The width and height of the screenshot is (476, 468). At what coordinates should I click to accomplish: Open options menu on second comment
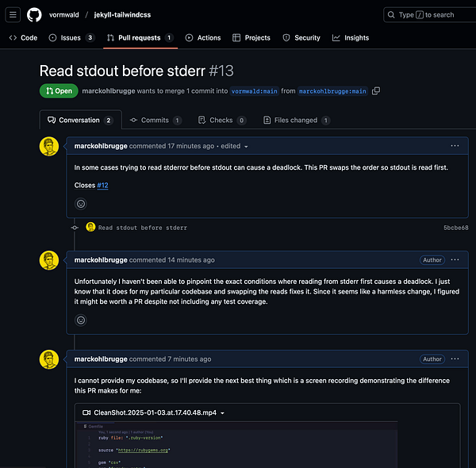click(x=455, y=260)
